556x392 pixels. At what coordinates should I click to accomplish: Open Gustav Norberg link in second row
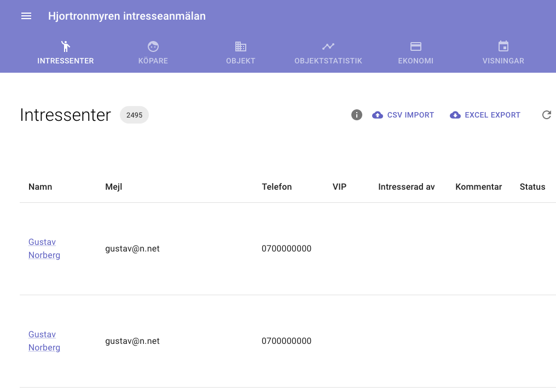coord(44,341)
